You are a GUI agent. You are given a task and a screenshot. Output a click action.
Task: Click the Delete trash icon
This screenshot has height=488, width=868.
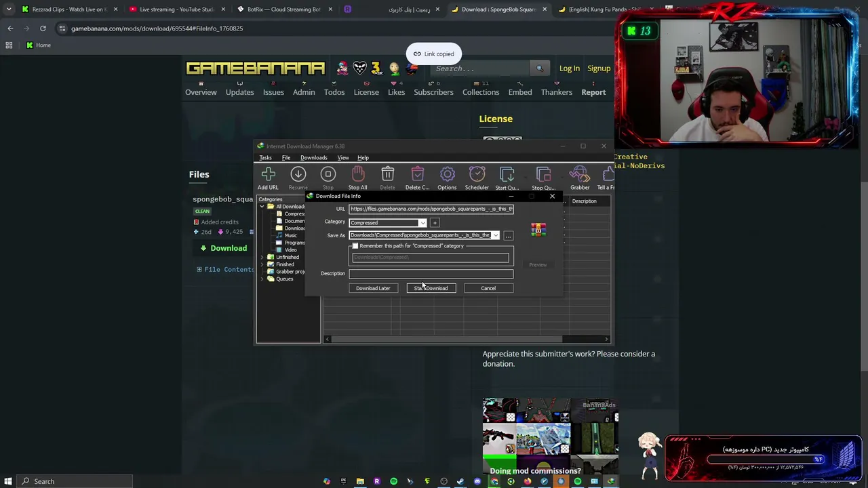click(x=387, y=175)
